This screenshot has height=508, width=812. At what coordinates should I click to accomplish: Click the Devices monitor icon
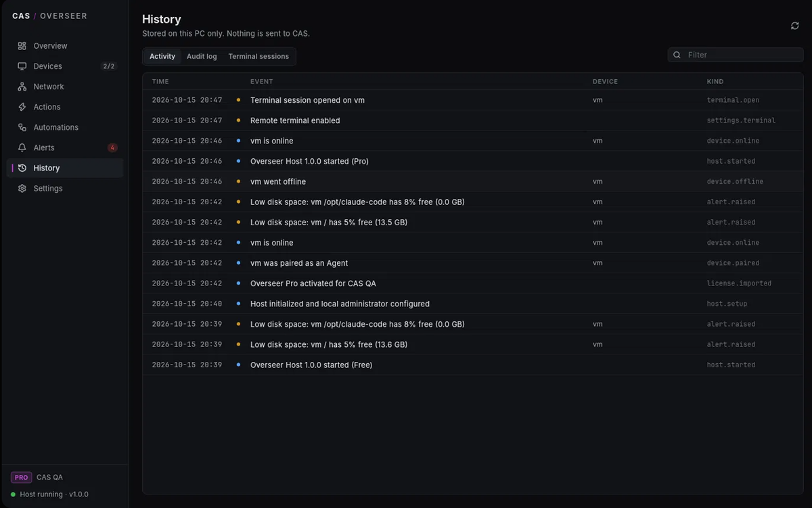tap(22, 66)
